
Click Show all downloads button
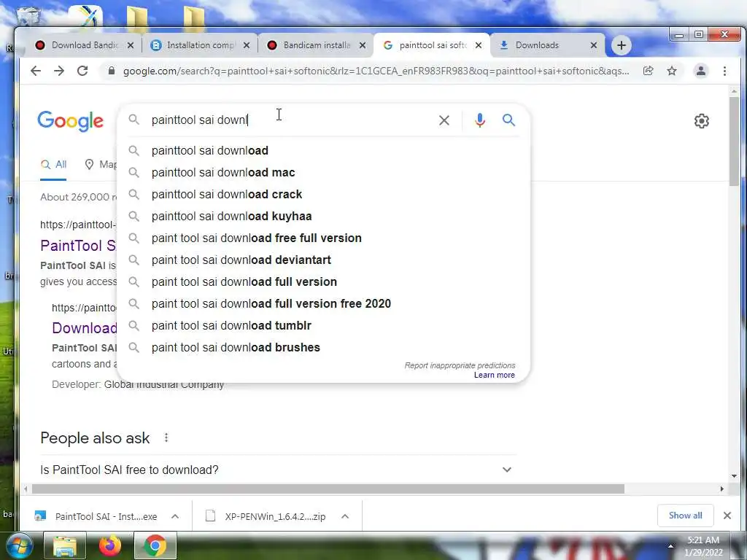pos(685,516)
